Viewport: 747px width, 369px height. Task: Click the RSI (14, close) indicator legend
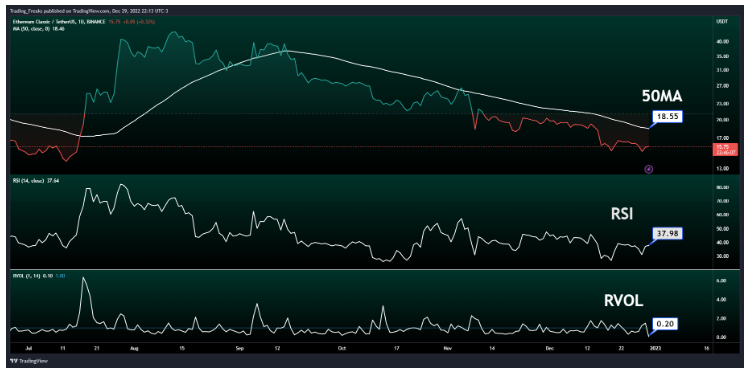(35, 180)
